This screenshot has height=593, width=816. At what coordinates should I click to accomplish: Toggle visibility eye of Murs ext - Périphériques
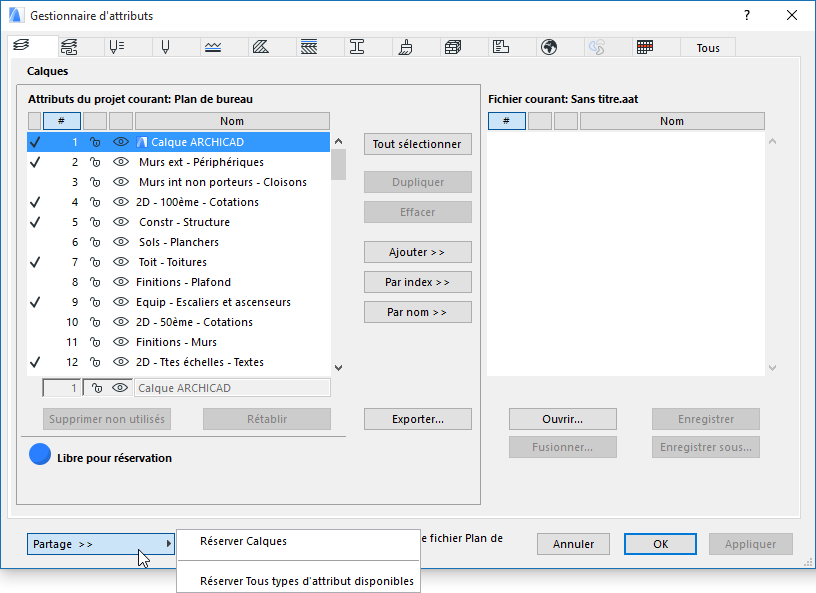pyautogui.click(x=121, y=162)
